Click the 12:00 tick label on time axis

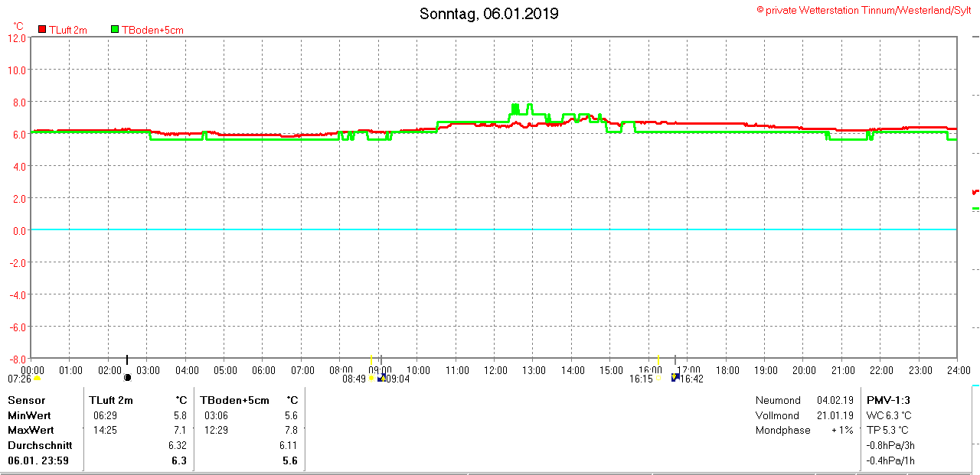pos(495,370)
